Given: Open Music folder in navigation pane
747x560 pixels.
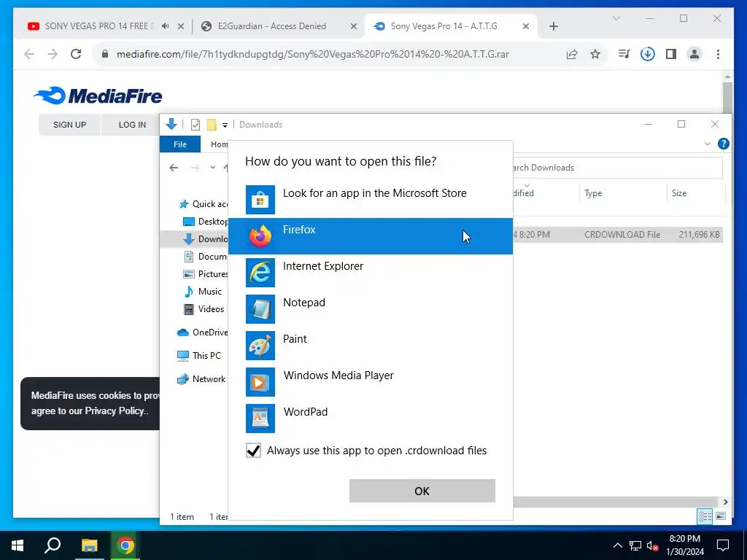Looking at the screenshot, I should 203,292.
